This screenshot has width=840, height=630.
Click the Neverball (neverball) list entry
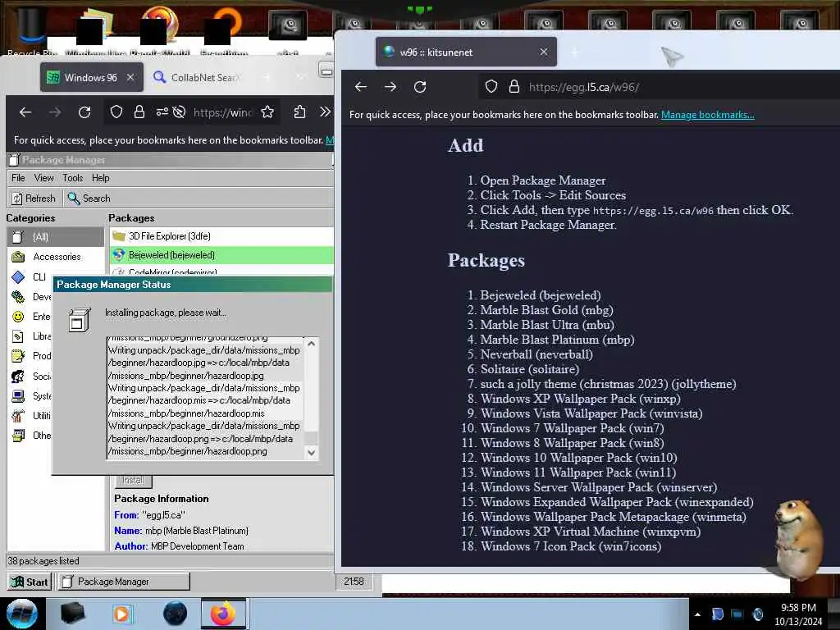click(x=536, y=354)
